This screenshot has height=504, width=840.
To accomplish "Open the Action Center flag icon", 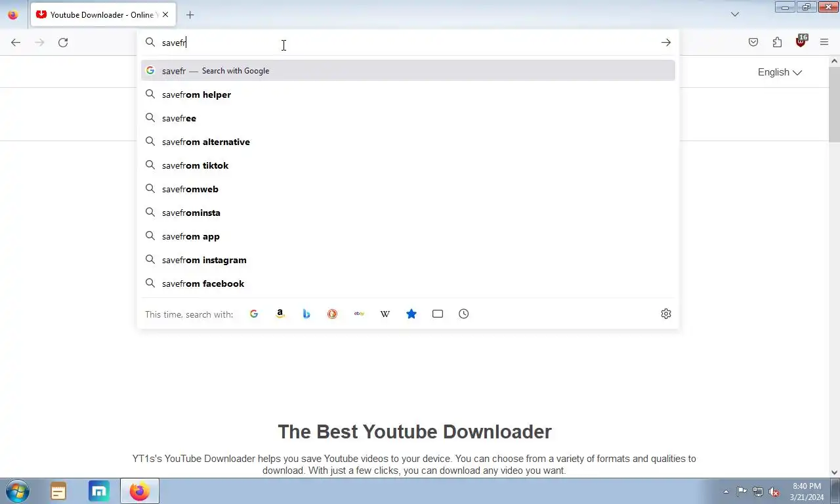I will pos(742,492).
